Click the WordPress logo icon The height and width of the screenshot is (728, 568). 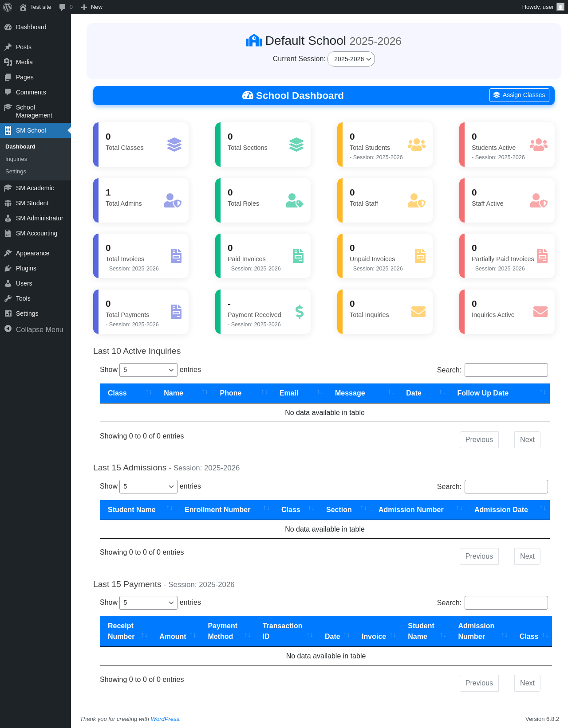click(8, 7)
